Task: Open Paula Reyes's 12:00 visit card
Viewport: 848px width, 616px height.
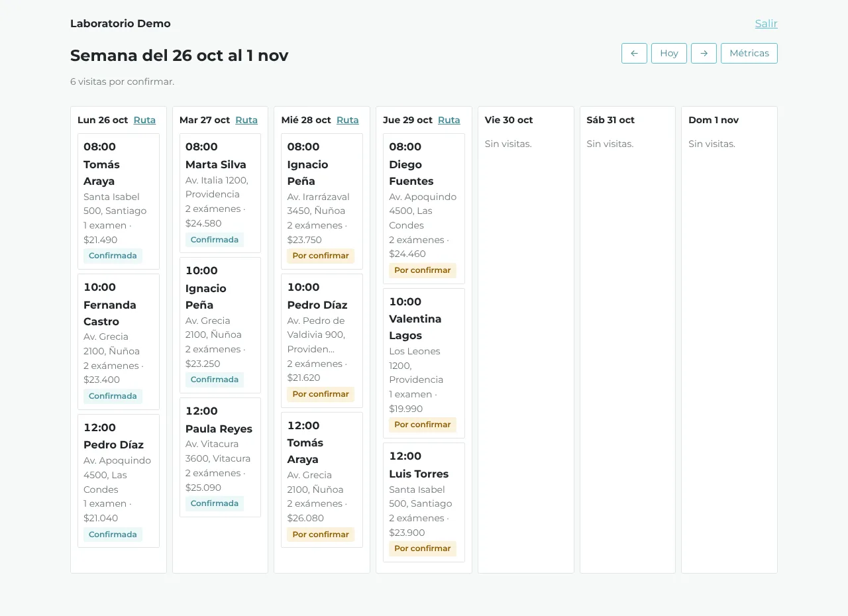Action: tap(220, 457)
